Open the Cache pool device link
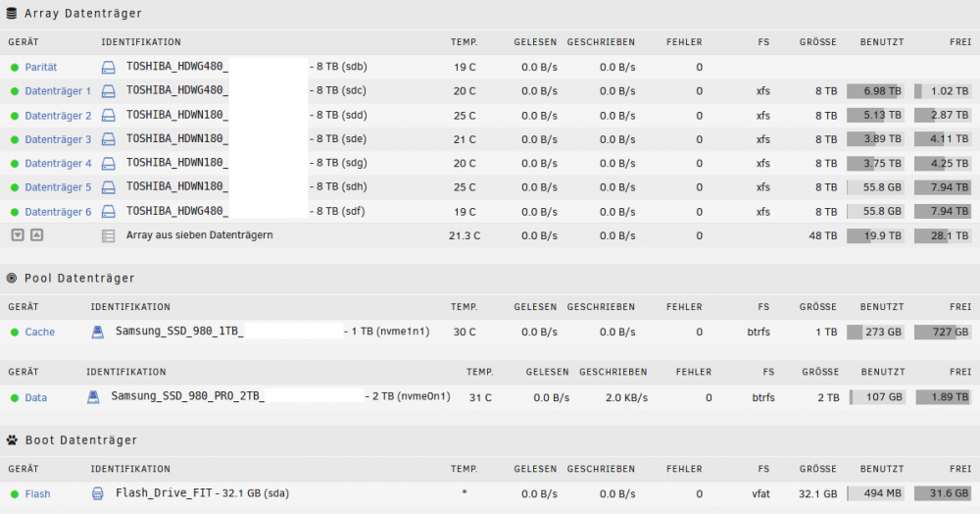 click(x=39, y=332)
